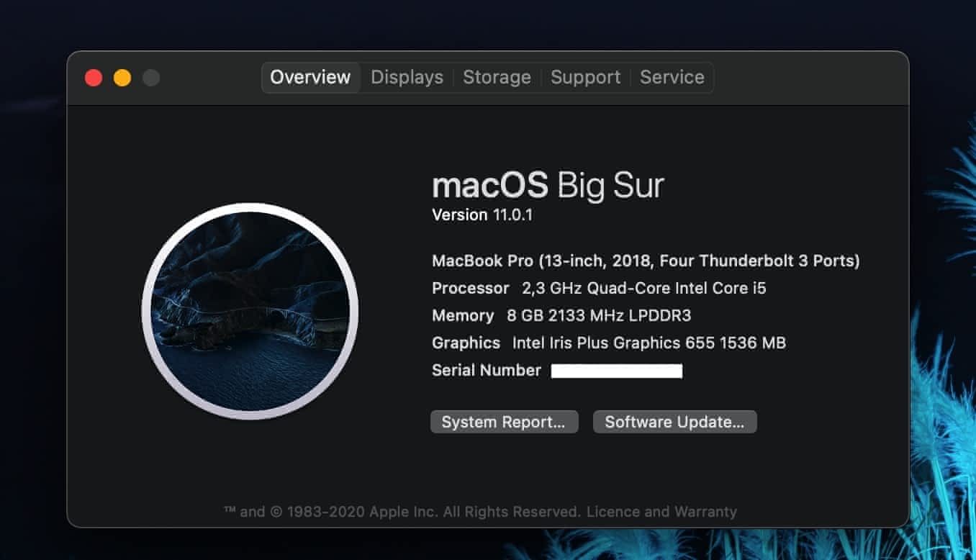Click the redacted serial number field
Viewport: 976px width, 560px height.
click(x=617, y=371)
